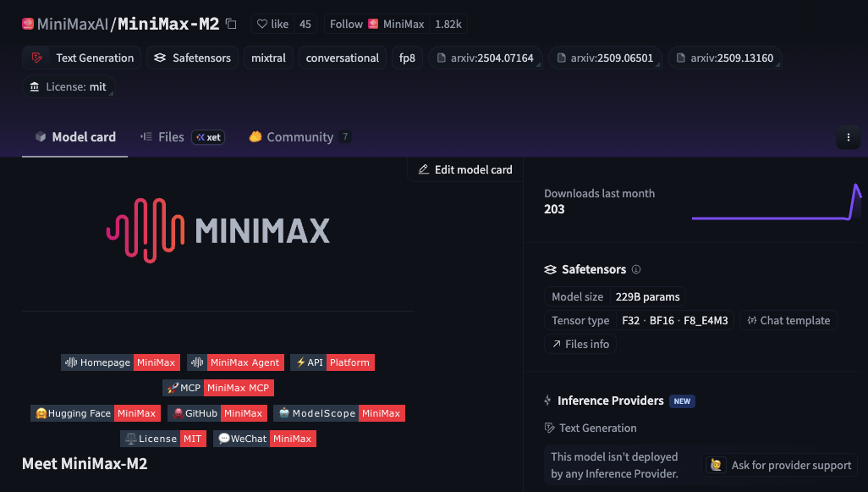The height and width of the screenshot is (492, 868).
Task: Open Files info link
Action: (x=580, y=344)
